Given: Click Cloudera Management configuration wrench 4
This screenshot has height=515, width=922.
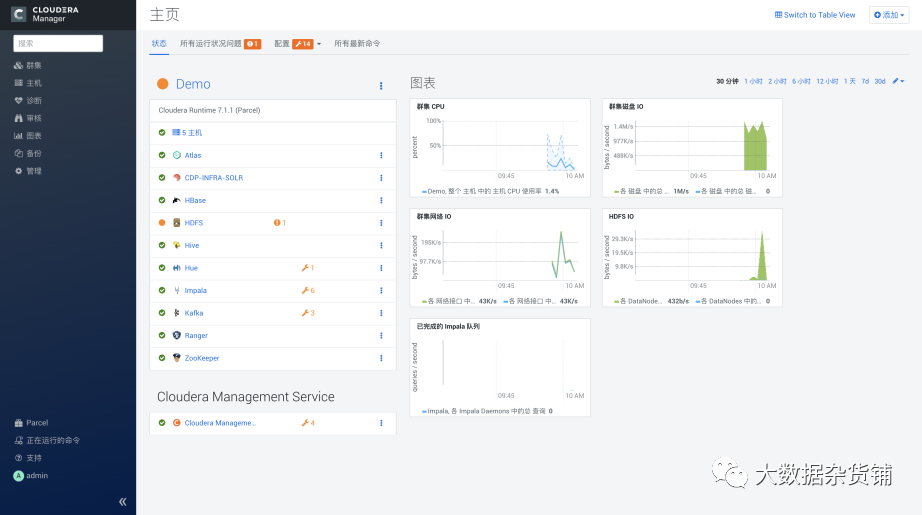Looking at the screenshot, I should [308, 423].
